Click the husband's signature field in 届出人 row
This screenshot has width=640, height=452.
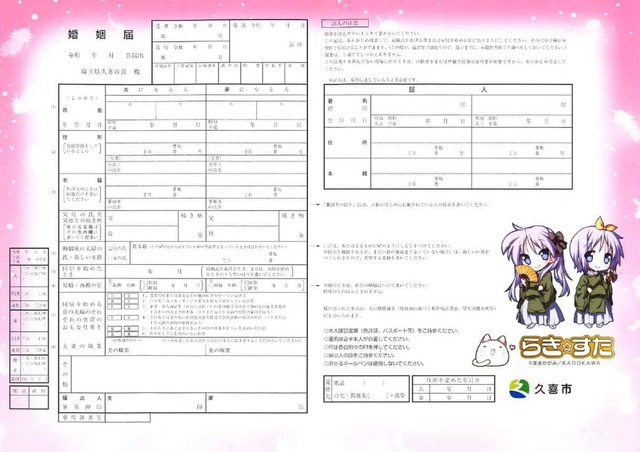coord(156,403)
